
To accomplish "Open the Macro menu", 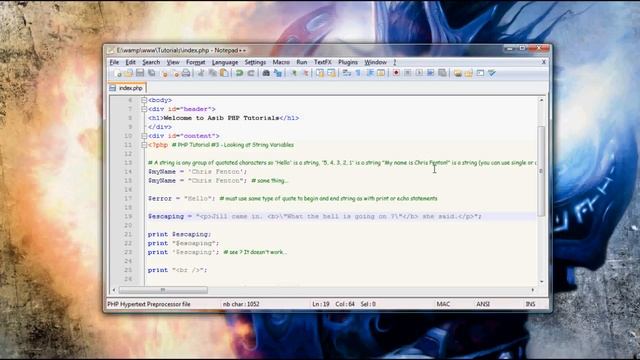I will click(x=281, y=62).
